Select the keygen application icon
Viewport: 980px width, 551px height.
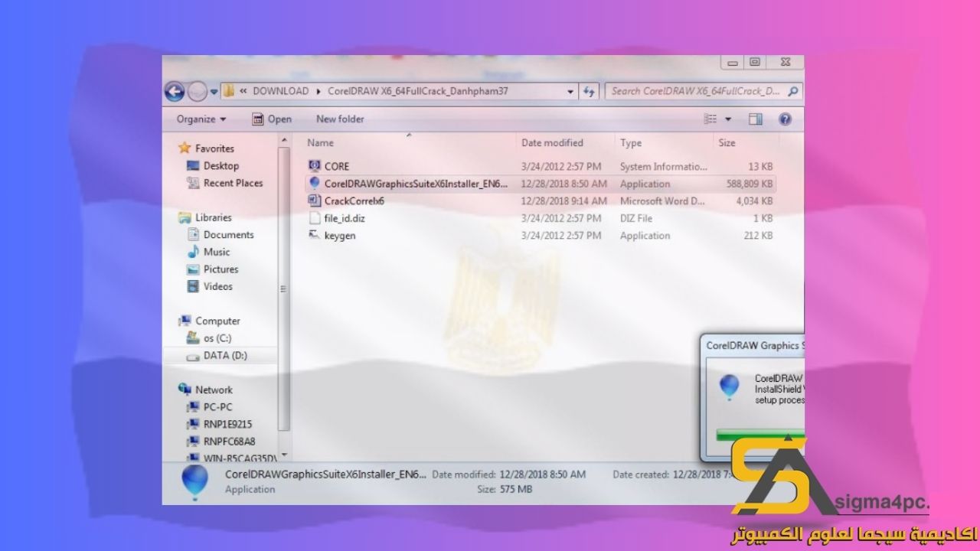point(314,235)
